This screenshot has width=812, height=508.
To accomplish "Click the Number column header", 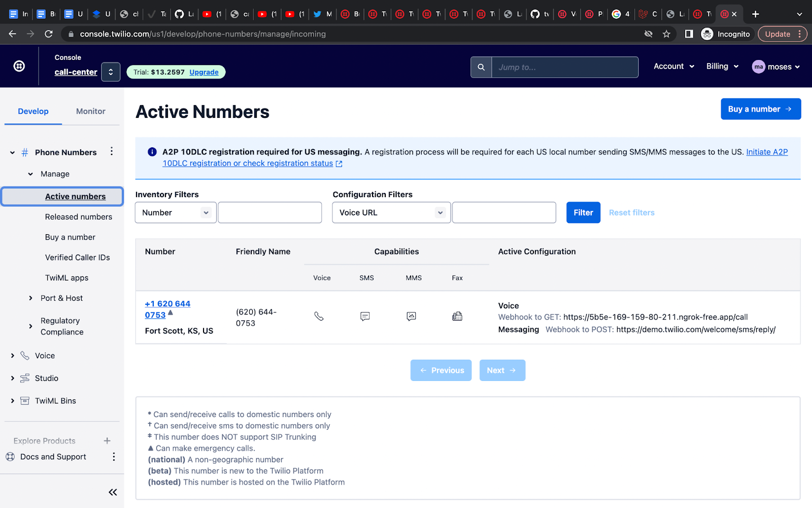I will [x=160, y=251].
